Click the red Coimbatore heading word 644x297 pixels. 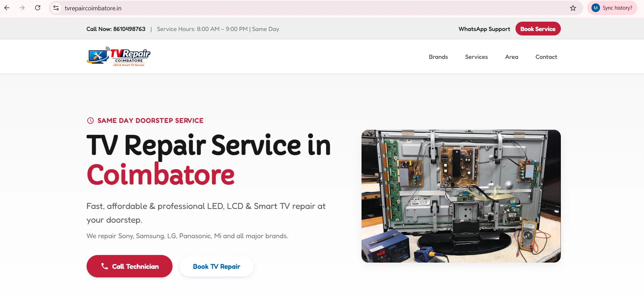(x=160, y=174)
